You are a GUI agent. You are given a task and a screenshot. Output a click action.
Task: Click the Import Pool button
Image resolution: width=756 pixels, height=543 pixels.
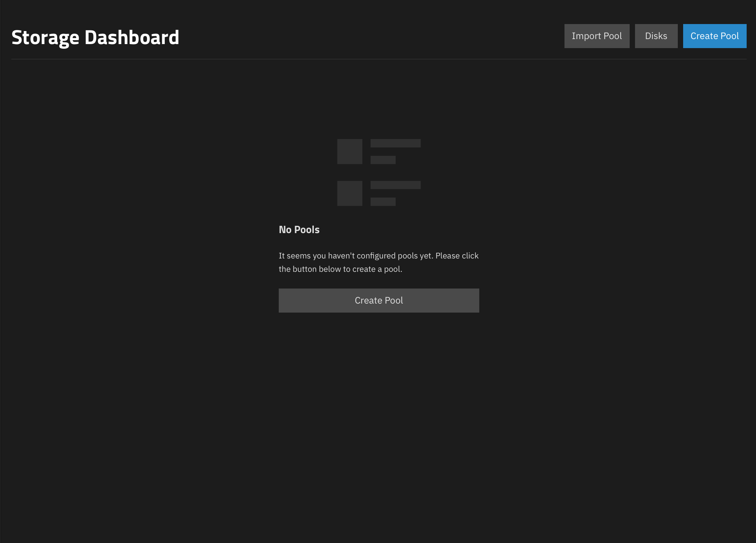(x=596, y=36)
